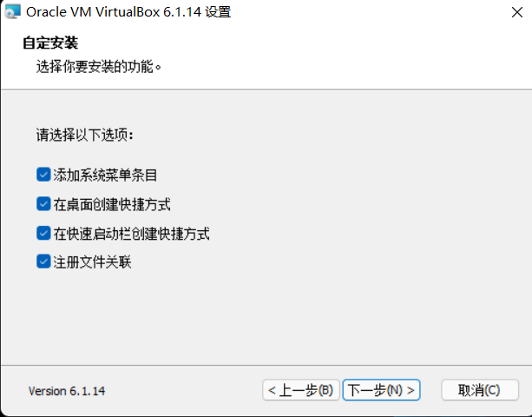Uncheck the 注册文件关联 checkbox
The width and height of the screenshot is (532, 417).
pos(43,261)
